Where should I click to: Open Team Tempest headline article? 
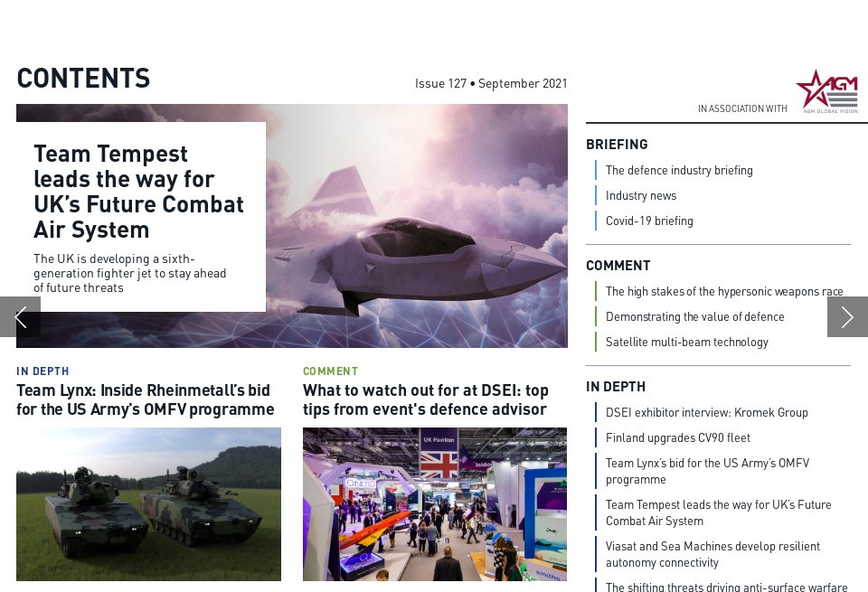[x=138, y=192]
